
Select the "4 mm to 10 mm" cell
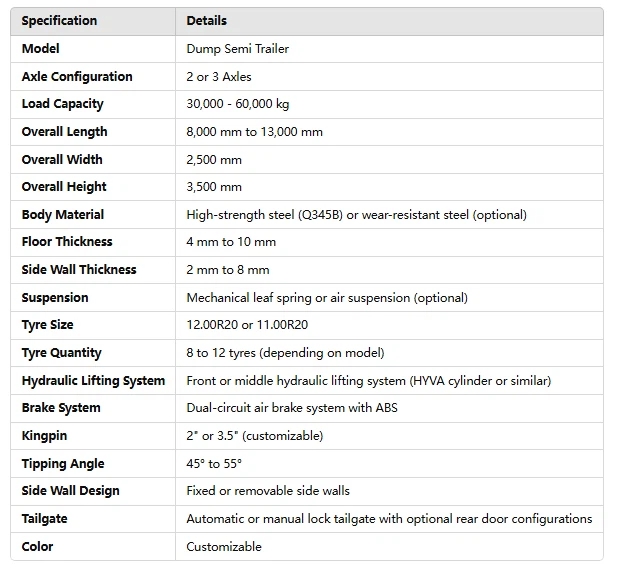point(231,242)
